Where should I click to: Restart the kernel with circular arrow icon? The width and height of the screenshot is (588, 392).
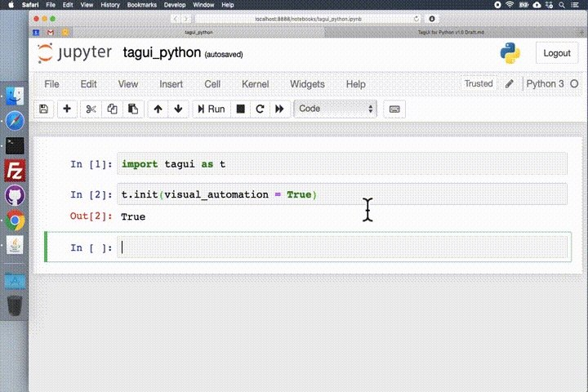pyautogui.click(x=260, y=109)
